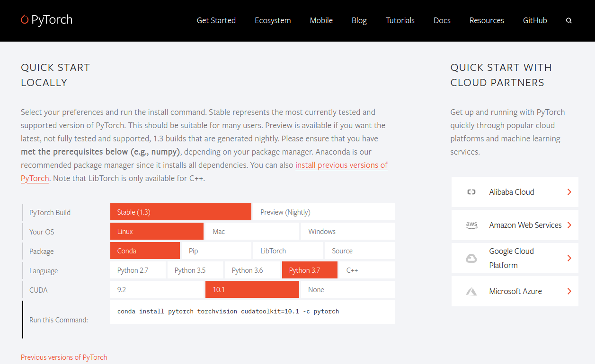This screenshot has height=364, width=595.
Task: Click the PyTorch flame logo icon
Action: pyautogui.click(x=25, y=19)
